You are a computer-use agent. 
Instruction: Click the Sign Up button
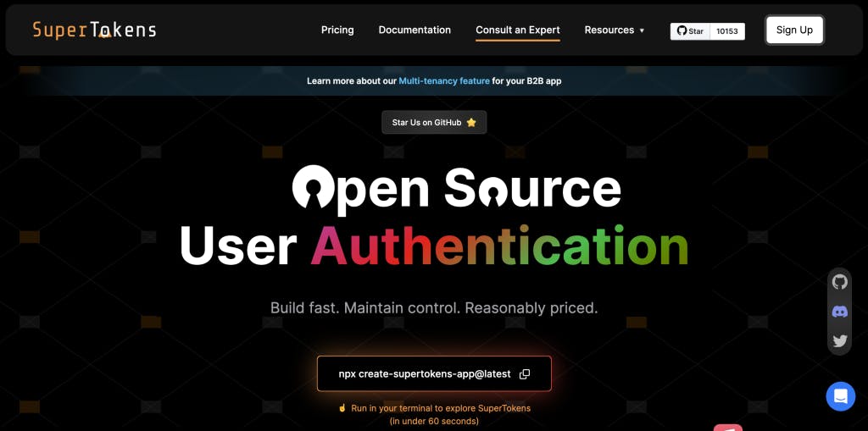click(x=794, y=30)
